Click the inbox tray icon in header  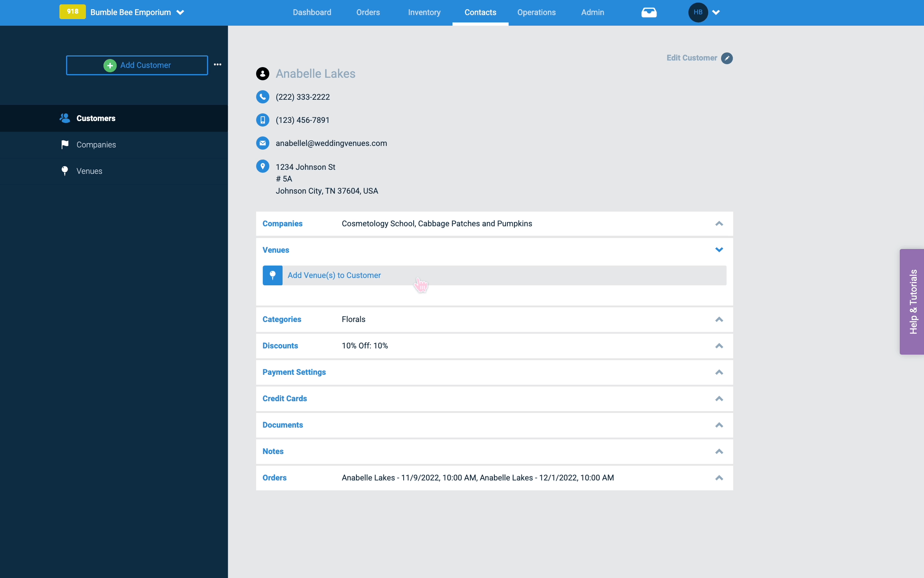[649, 12]
